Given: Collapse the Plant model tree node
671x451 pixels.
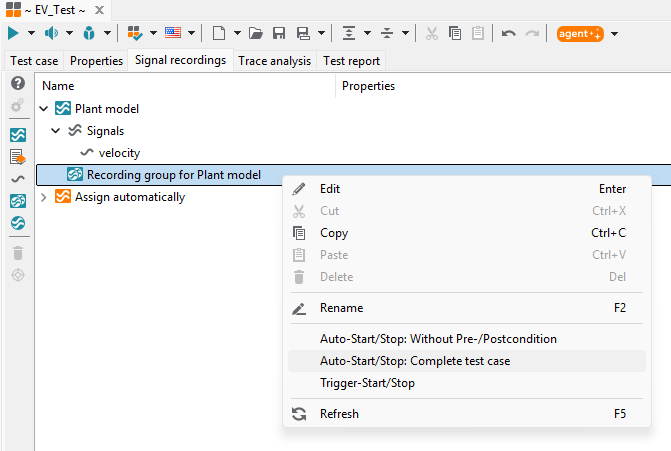Looking at the screenshot, I should [x=44, y=109].
